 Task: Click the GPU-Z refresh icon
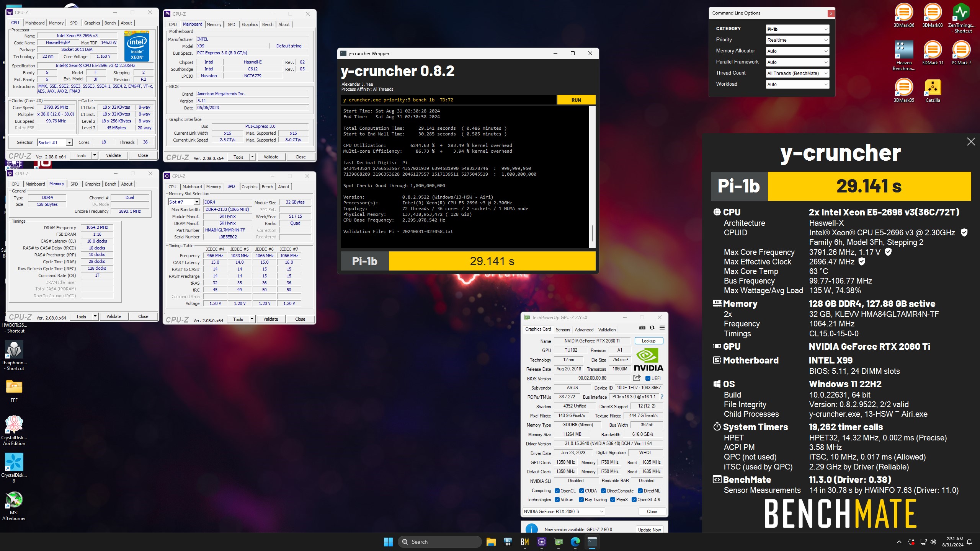(x=652, y=328)
